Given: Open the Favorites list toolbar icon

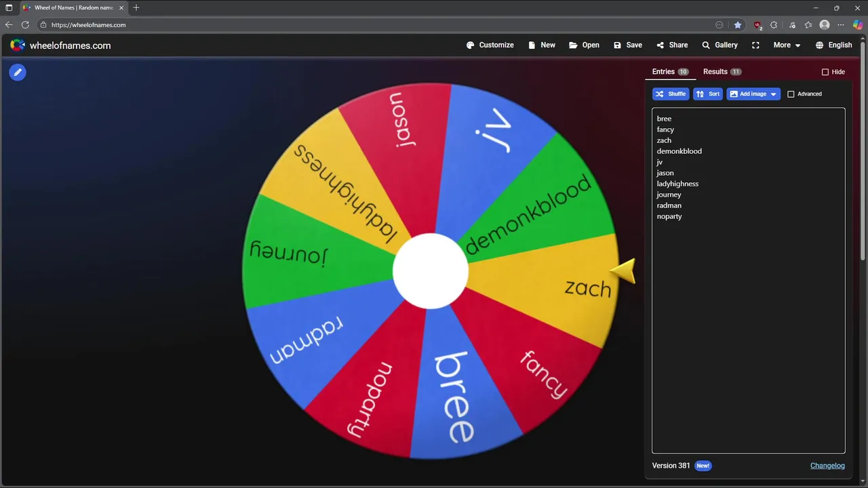Looking at the screenshot, I should click(808, 25).
